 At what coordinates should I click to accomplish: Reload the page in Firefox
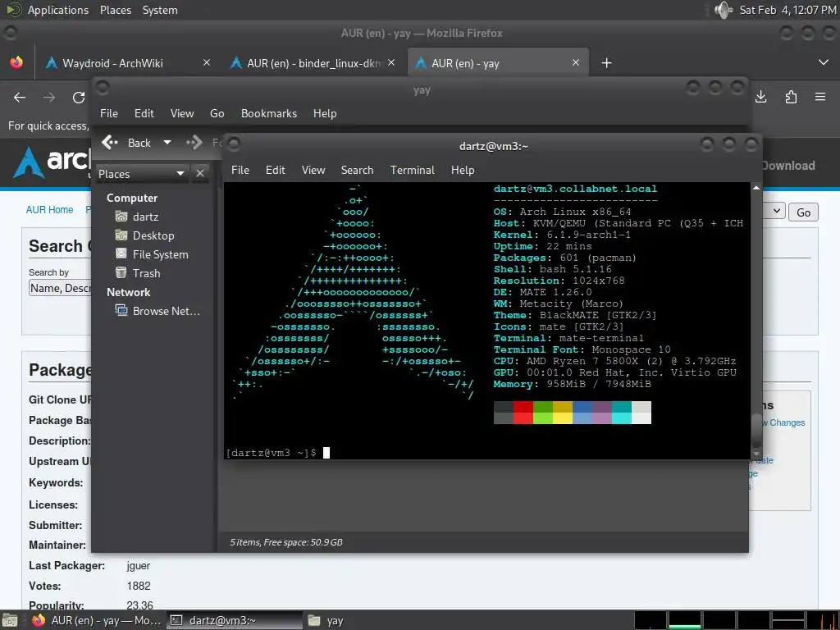(79, 98)
